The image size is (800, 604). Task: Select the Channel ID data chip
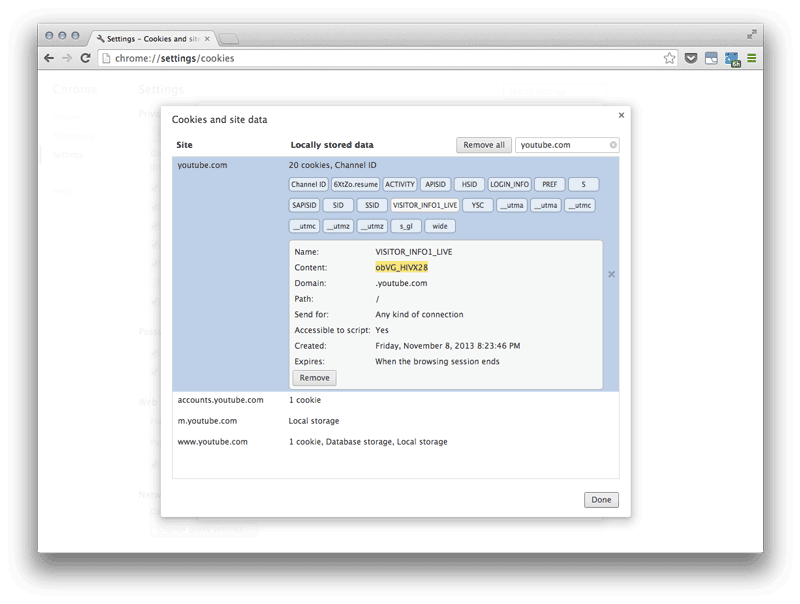coord(308,184)
